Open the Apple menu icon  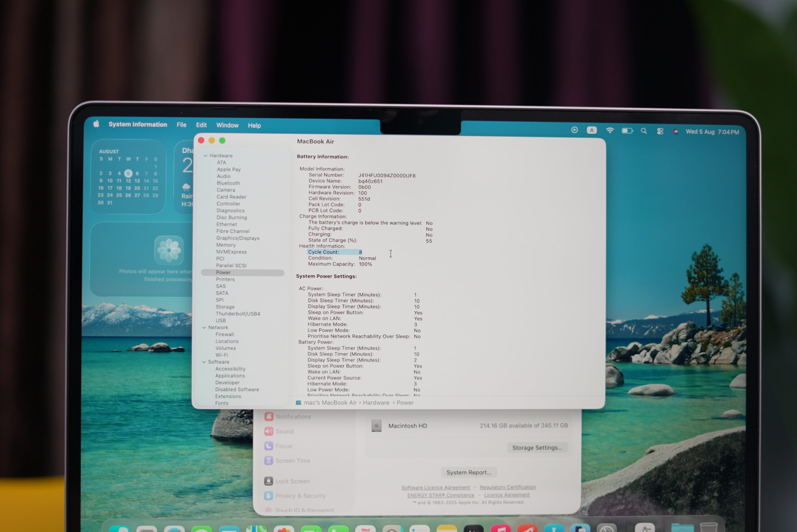(x=97, y=124)
